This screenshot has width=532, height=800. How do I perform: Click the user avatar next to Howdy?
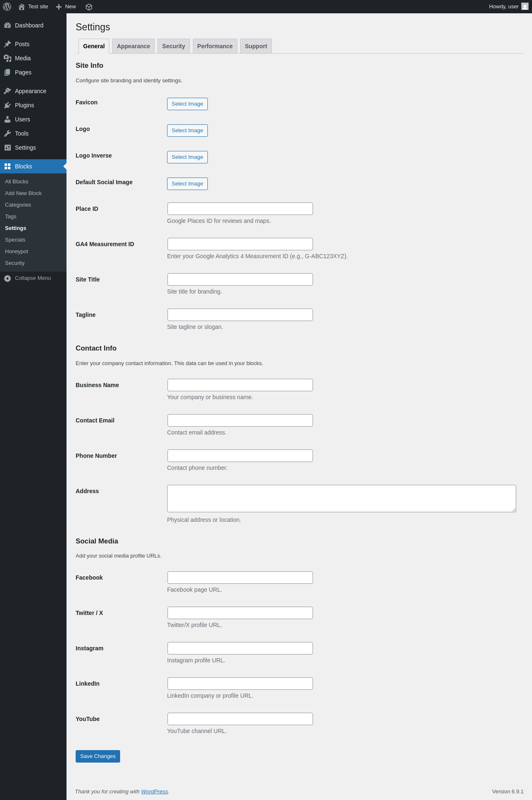click(x=525, y=7)
